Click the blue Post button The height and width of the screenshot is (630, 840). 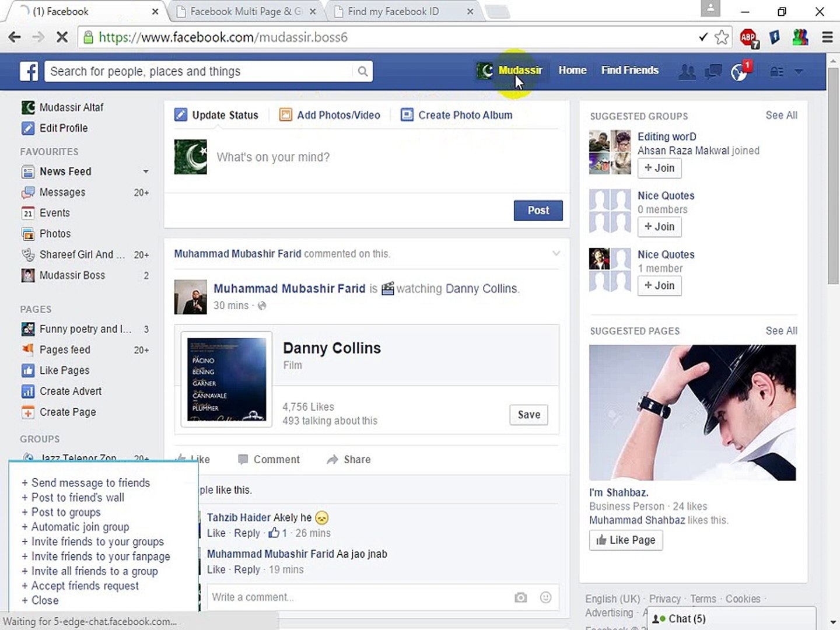[x=538, y=211]
